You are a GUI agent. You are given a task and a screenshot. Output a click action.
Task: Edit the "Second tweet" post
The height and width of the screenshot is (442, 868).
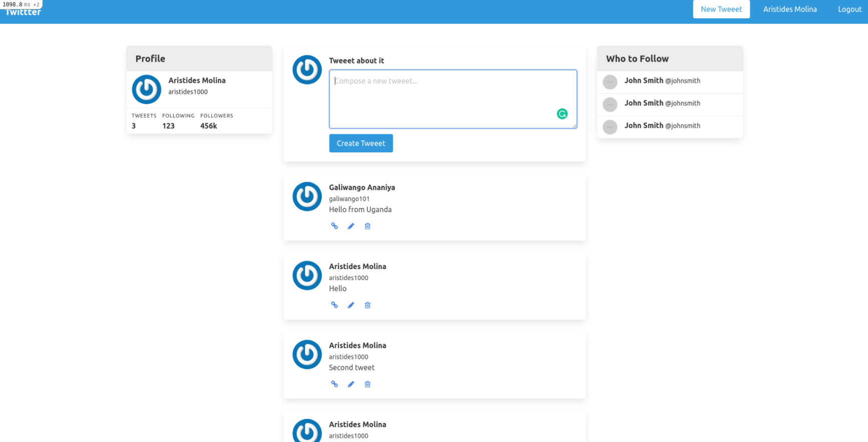click(351, 384)
